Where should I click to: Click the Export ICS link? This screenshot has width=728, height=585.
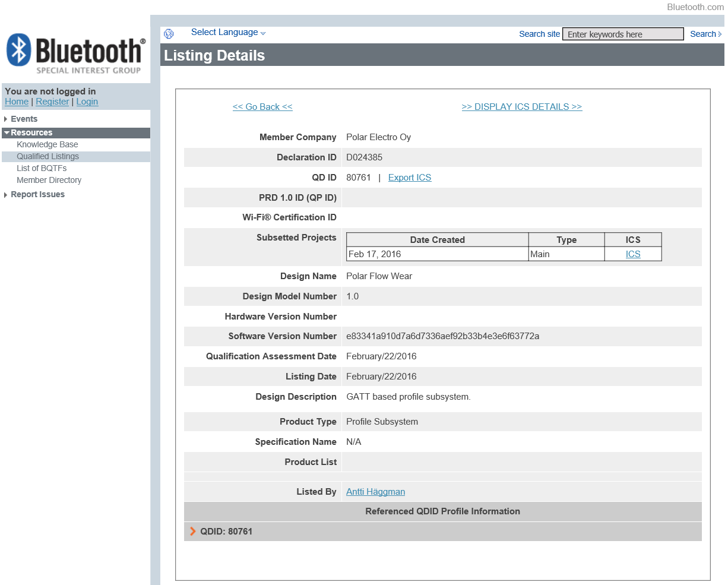410,178
